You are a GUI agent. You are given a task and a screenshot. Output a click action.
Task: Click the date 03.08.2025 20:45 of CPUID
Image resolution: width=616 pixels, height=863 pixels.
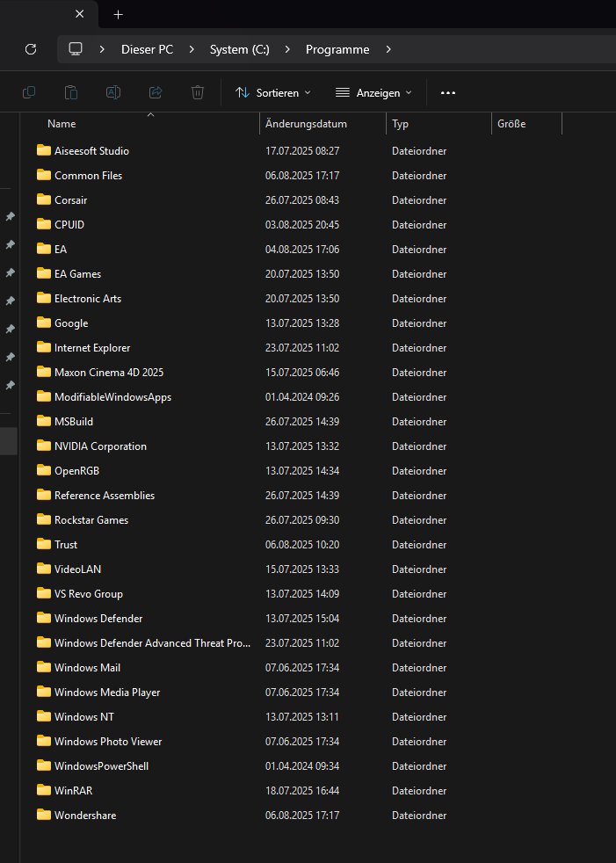click(x=302, y=225)
